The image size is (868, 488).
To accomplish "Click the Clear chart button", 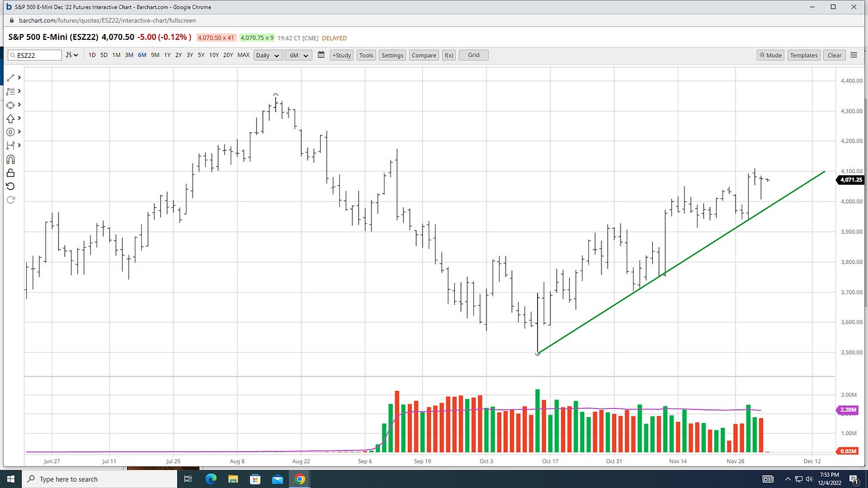I will [835, 55].
